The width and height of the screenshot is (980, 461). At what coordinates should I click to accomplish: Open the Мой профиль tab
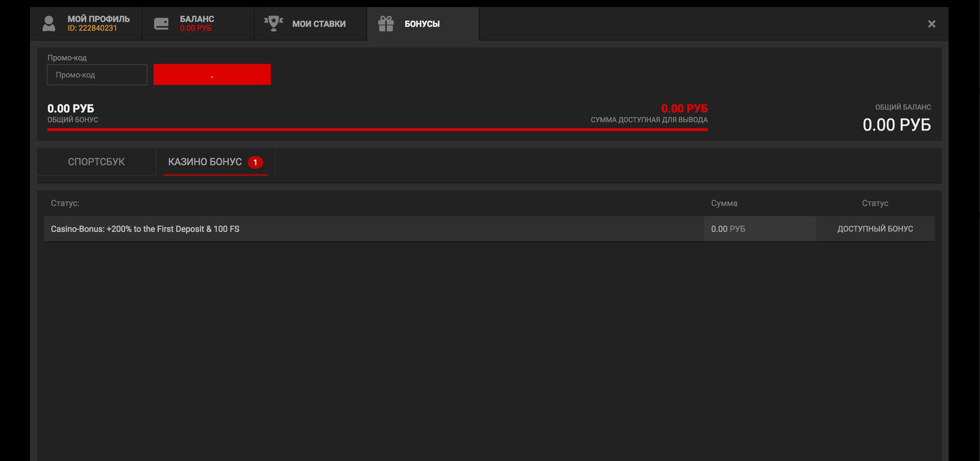[x=98, y=19]
